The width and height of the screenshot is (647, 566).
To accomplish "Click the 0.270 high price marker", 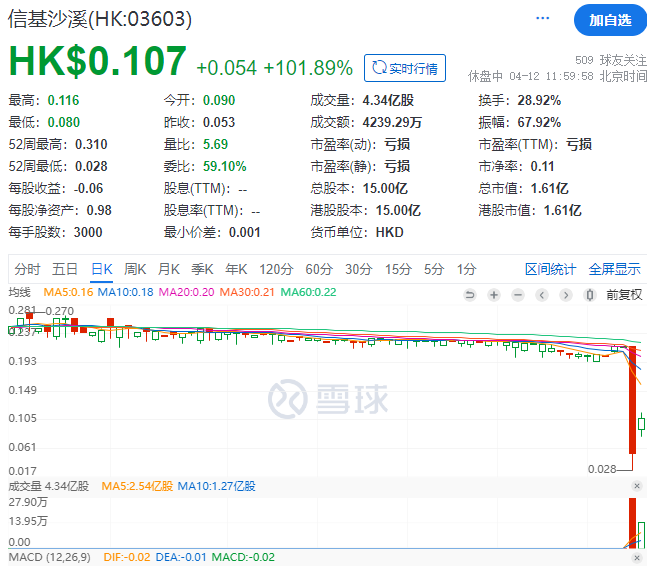I will [59, 311].
